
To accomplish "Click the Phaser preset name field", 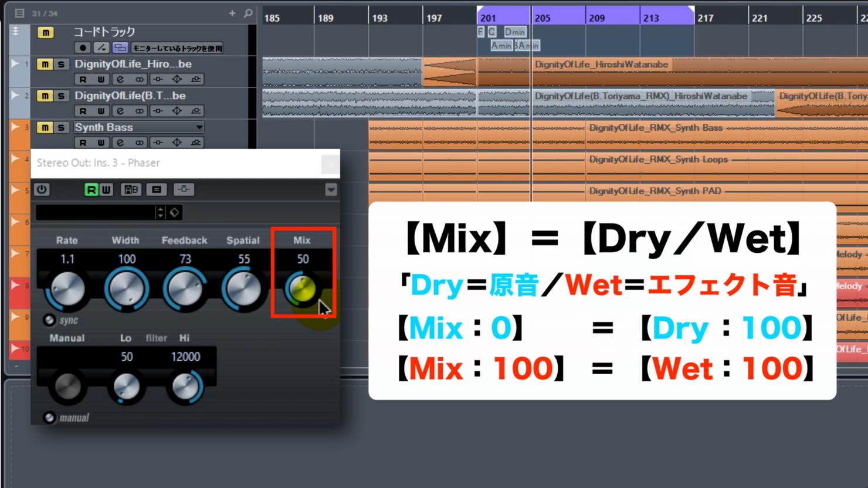I will pyautogui.click(x=95, y=212).
